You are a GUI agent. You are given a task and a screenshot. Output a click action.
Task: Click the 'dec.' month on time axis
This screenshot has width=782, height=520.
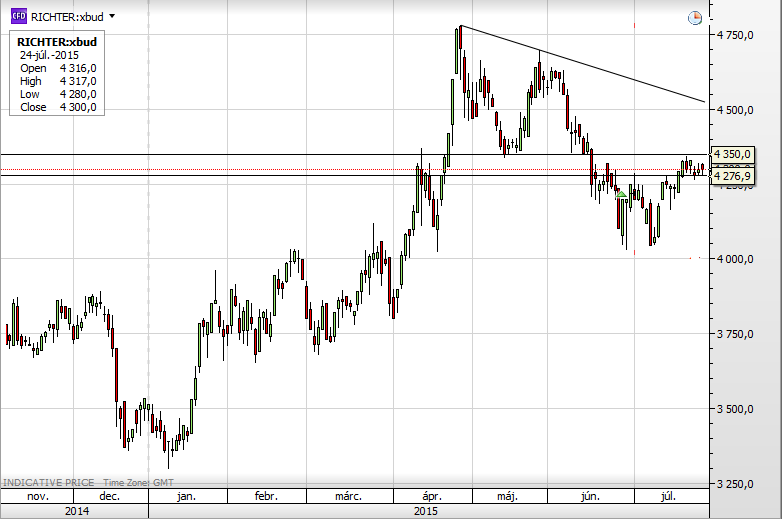[x=109, y=497]
